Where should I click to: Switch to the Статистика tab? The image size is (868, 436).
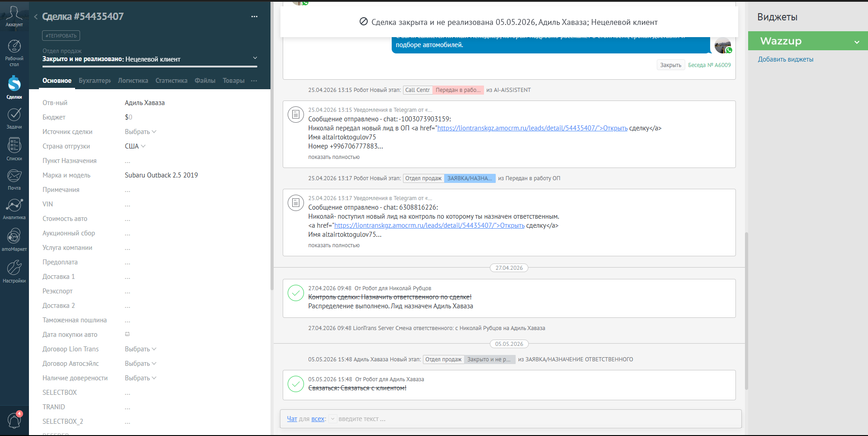(x=171, y=81)
